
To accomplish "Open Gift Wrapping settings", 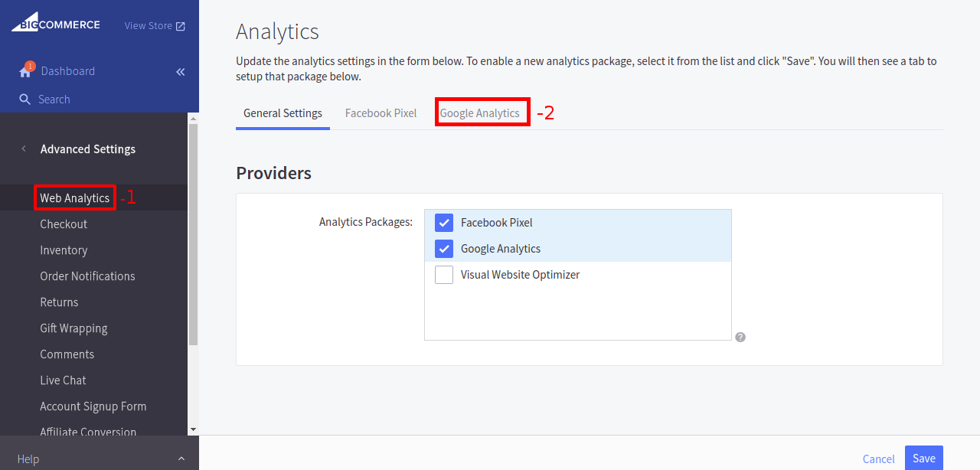I will 73,328.
